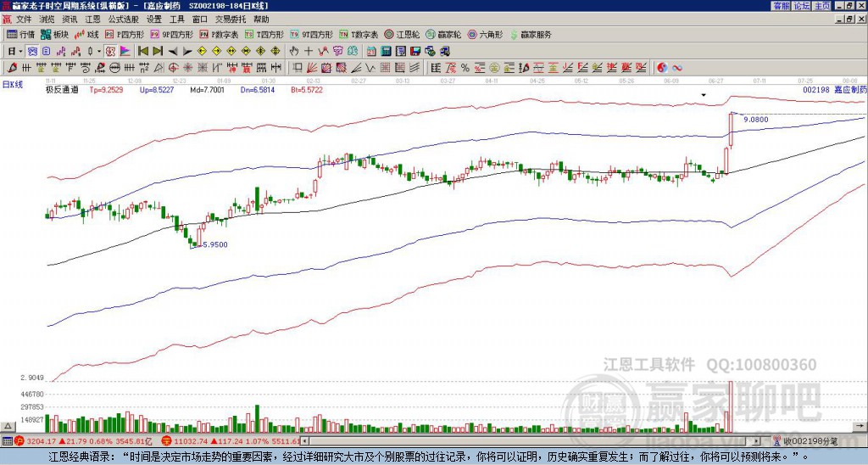Open the calculator icon
This screenshot has width=868, height=465.
(386, 52)
